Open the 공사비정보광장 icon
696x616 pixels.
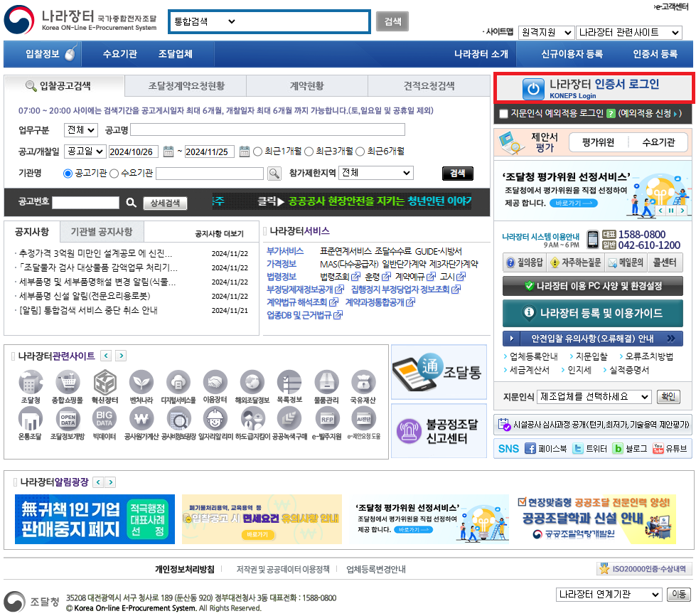(x=178, y=419)
